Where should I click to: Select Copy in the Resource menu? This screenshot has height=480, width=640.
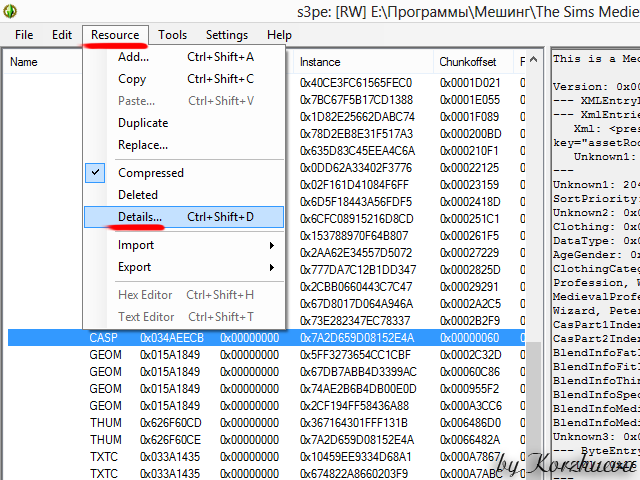tap(132, 79)
